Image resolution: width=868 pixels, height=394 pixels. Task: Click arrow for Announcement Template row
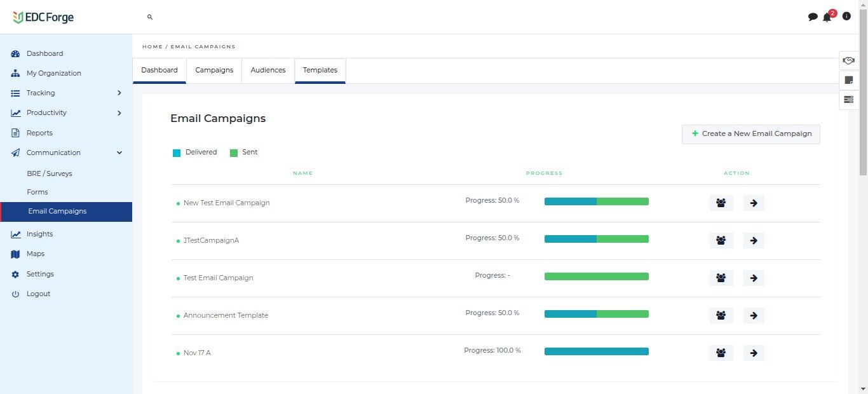[754, 316]
